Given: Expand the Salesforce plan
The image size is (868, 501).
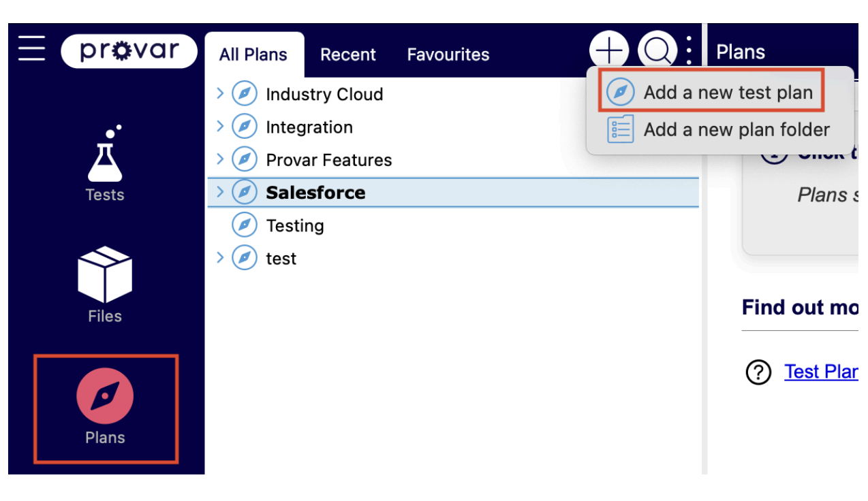Looking at the screenshot, I should pos(219,192).
